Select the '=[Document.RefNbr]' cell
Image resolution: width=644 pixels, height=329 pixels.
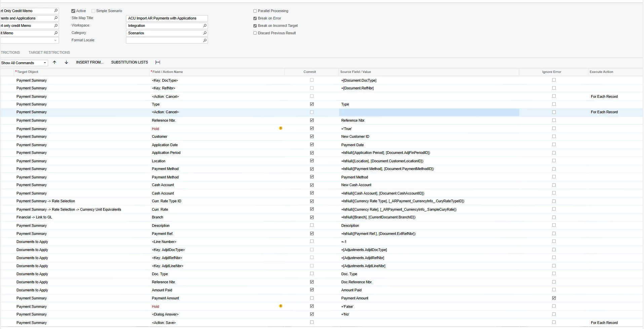(429, 88)
